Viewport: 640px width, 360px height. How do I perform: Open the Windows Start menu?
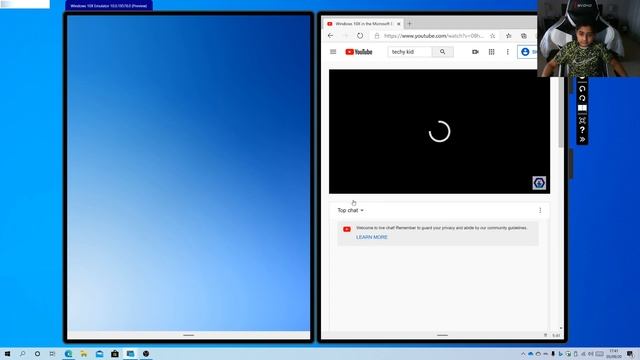(x=7, y=353)
